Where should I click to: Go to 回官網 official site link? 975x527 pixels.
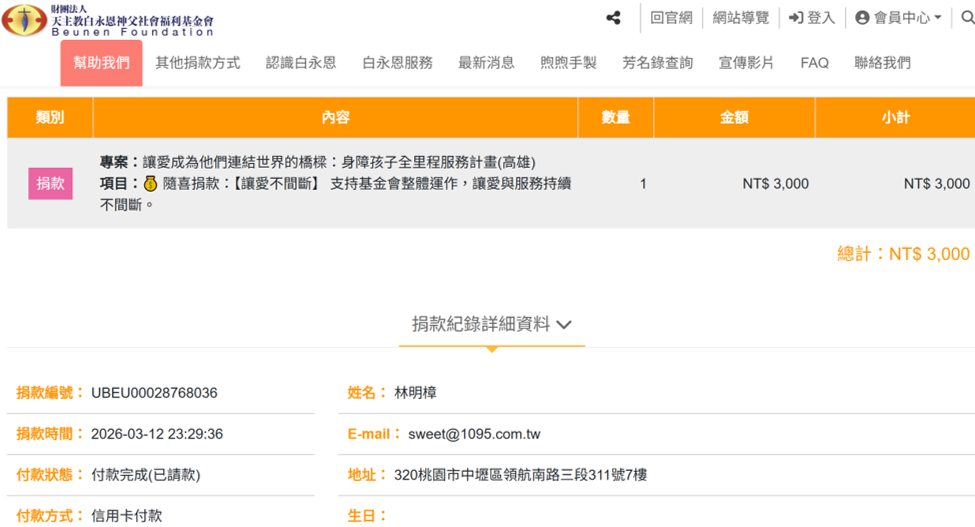[x=671, y=18]
